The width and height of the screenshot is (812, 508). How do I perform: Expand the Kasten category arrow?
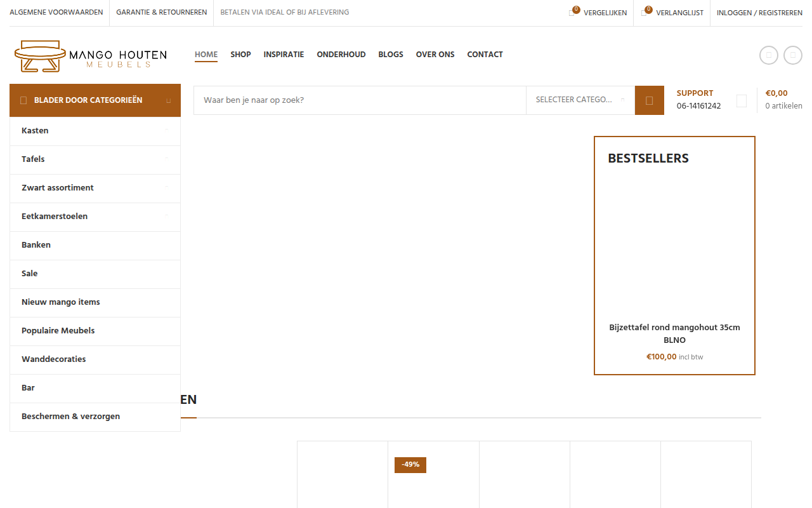coord(166,130)
